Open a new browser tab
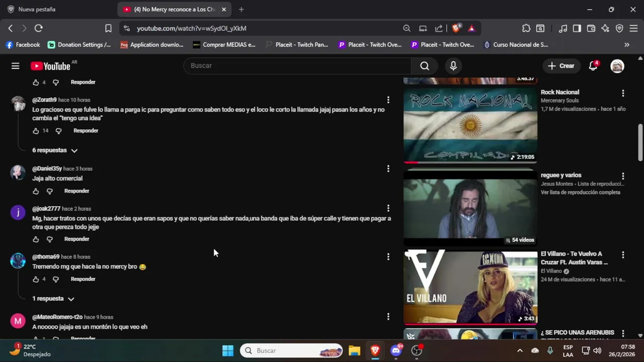Screen dimensions: 644x362 pos(242,10)
